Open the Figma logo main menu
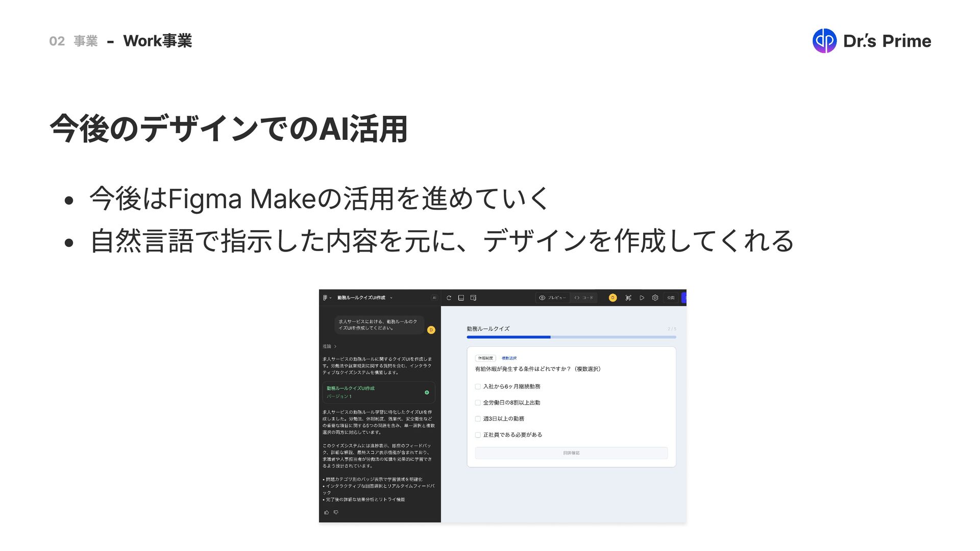The height and width of the screenshot is (551, 980). point(325,298)
